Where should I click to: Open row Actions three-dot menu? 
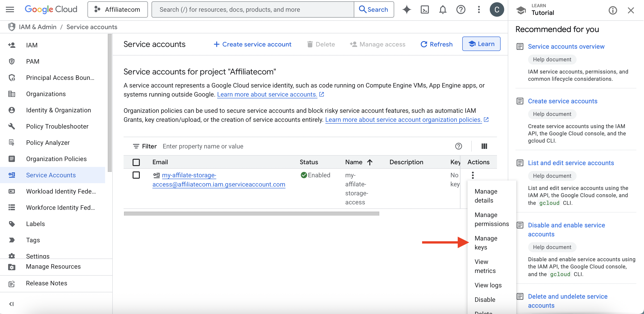click(472, 175)
